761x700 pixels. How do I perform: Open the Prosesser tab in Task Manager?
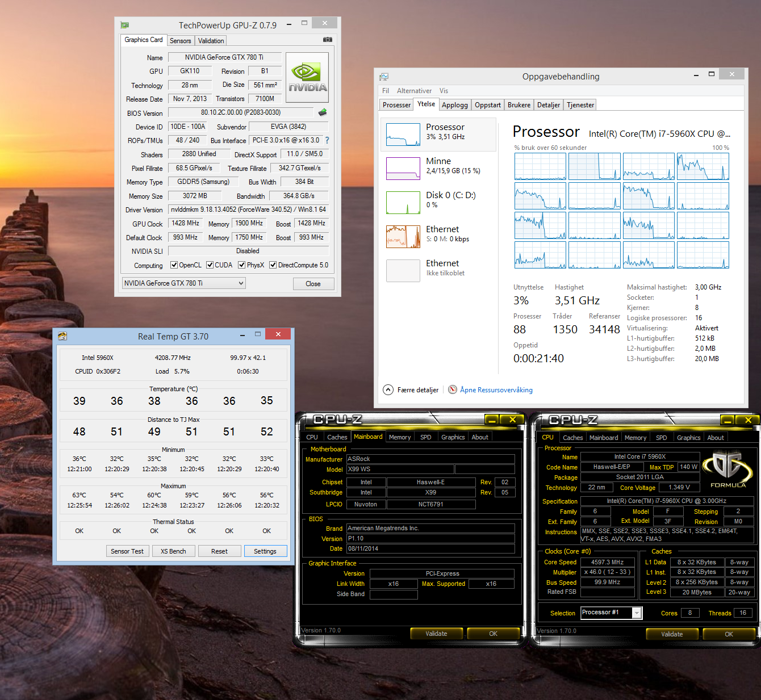pyautogui.click(x=396, y=105)
